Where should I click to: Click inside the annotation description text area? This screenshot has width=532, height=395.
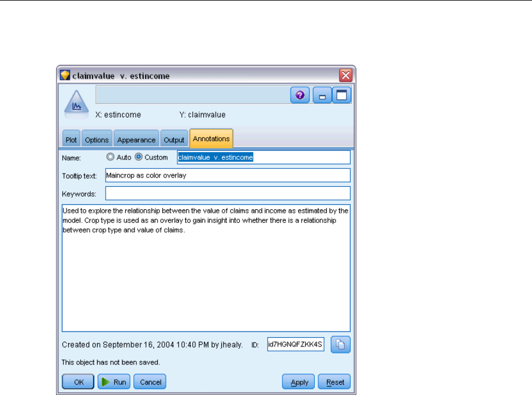206,268
